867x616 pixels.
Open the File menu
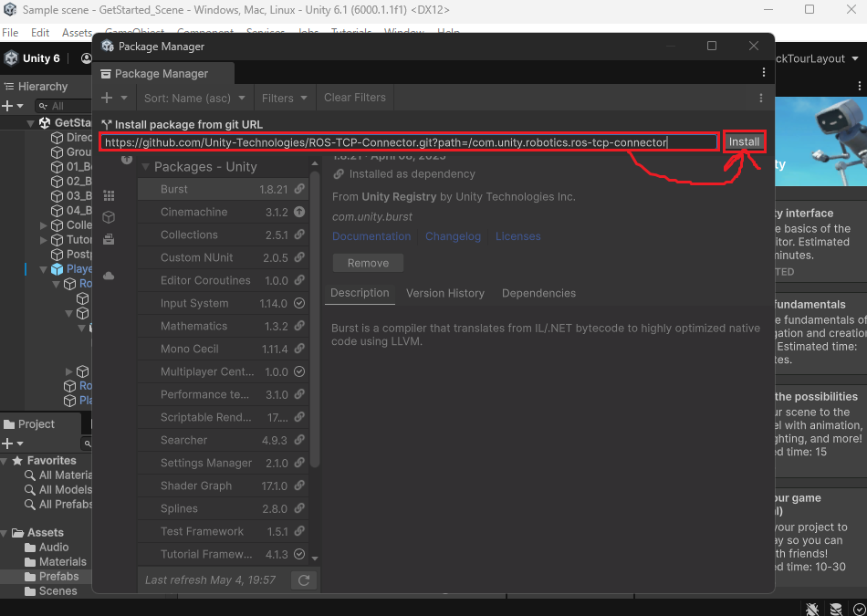10,33
